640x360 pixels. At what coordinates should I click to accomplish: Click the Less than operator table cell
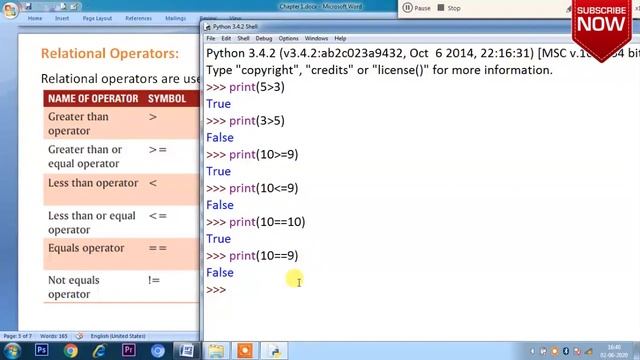pos(93,183)
